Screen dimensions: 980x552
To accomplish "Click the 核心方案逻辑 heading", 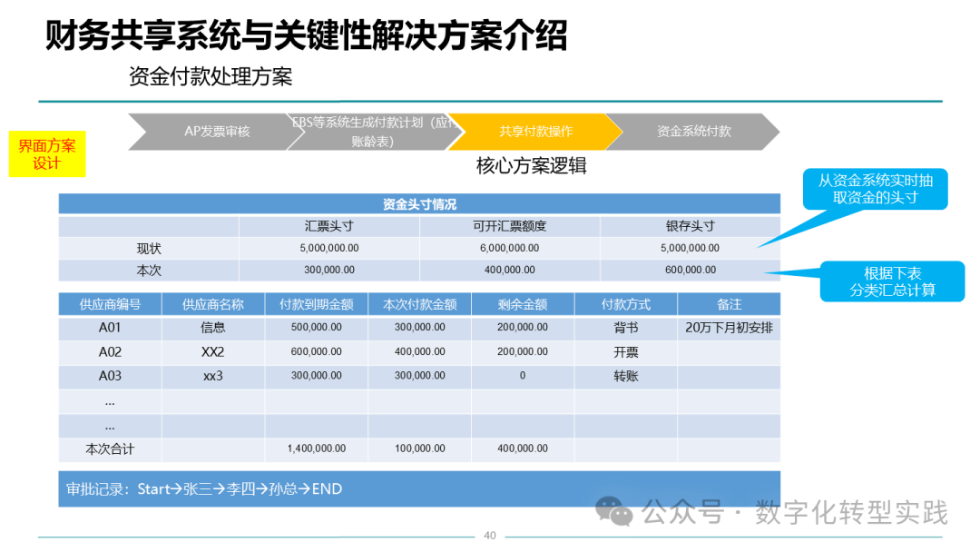I will [x=531, y=166].
